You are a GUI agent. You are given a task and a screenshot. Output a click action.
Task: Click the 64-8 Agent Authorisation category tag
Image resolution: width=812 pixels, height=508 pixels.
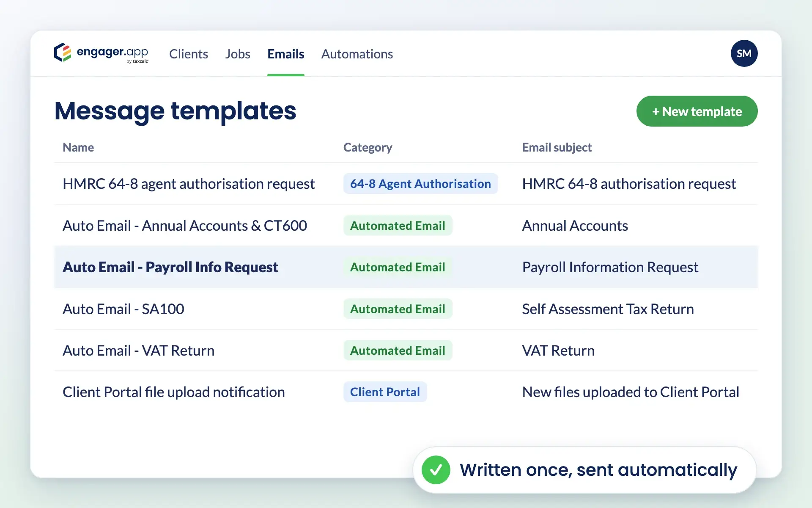(420, 184)
